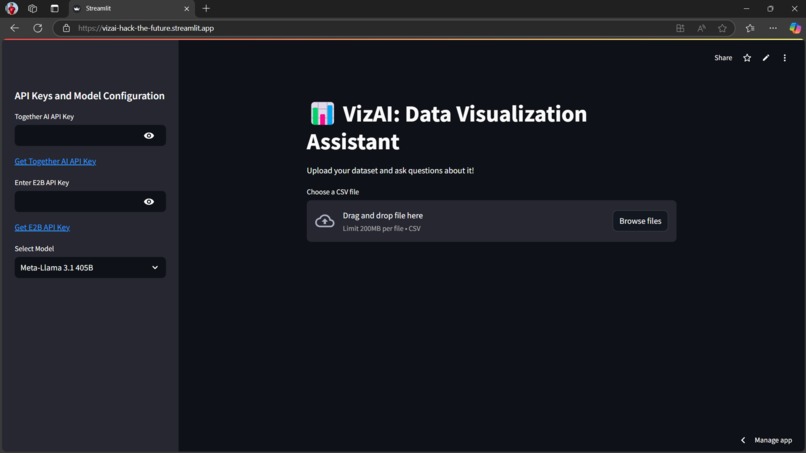Click the 'Select Model' label
Viewport: 806px width, 453px height.
pyautogui.click(x=34, y=248)
